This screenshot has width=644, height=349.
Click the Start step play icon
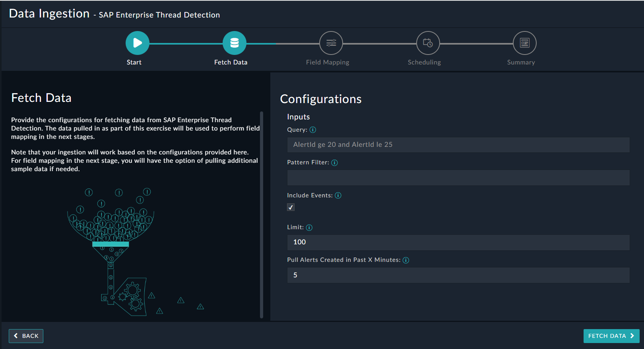pyautogui.click(x=137, y=43)
